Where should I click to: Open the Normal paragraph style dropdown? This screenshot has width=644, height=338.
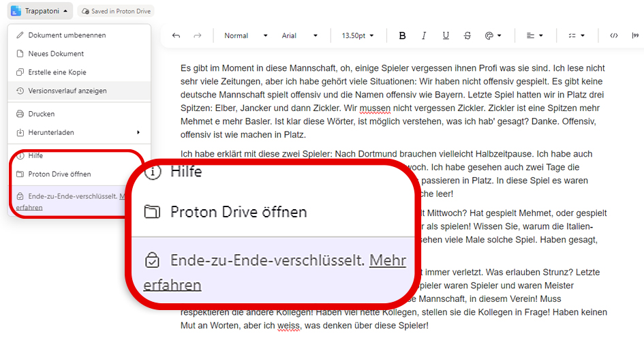pyautogui.click(x=245, y=35)
